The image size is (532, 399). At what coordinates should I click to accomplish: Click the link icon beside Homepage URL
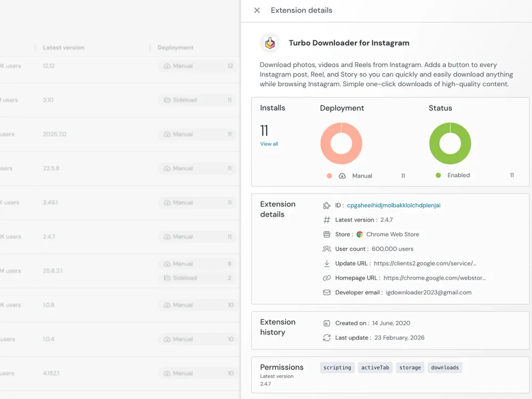click(327, 278)
